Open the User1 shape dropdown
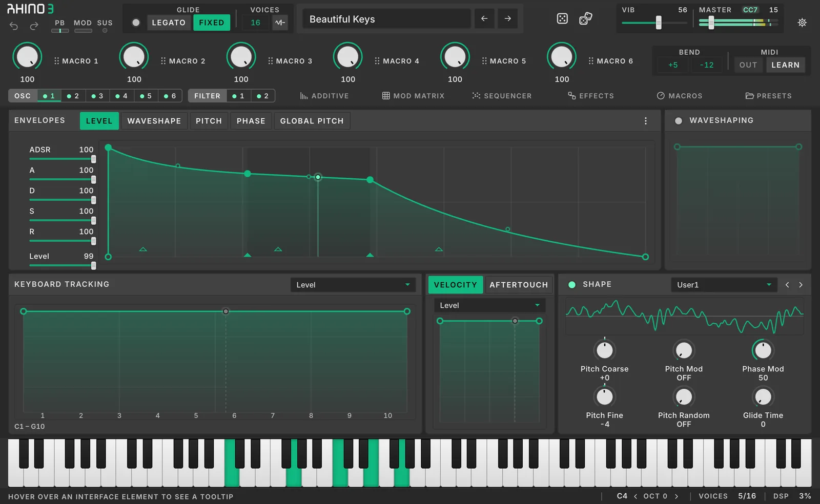The height and width of the screenshot is (504, 820). pos(723,285)
